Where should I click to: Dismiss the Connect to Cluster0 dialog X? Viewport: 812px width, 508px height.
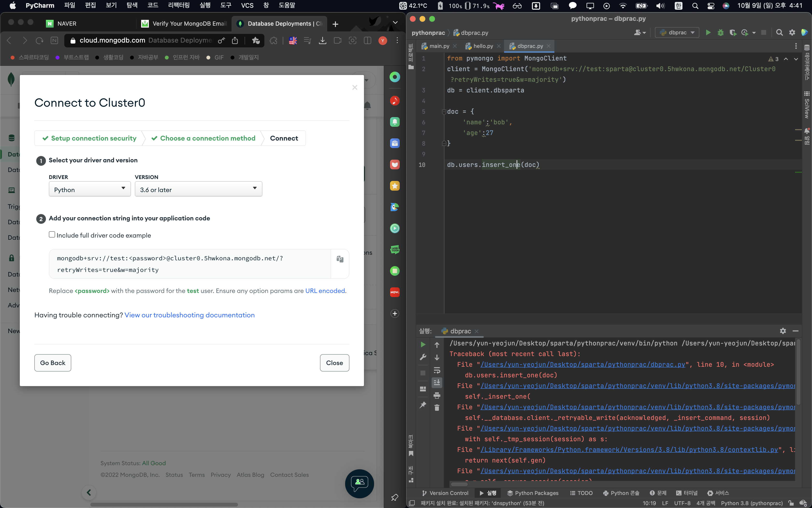click(355, 87)
